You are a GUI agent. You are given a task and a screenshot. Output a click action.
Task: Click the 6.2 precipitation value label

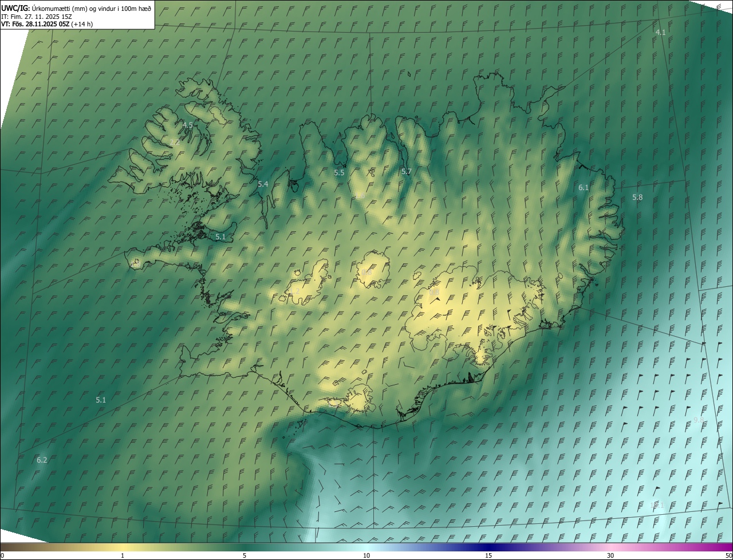pyautogui.click(x=42, y=460)
